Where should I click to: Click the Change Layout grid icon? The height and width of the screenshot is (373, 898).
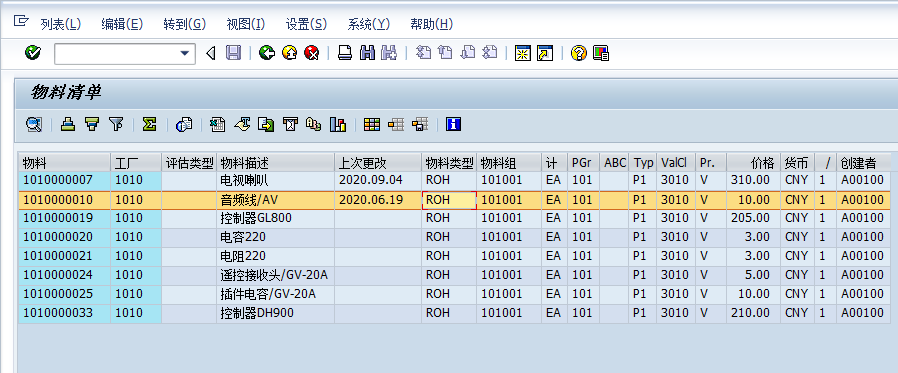coord(372,124)
